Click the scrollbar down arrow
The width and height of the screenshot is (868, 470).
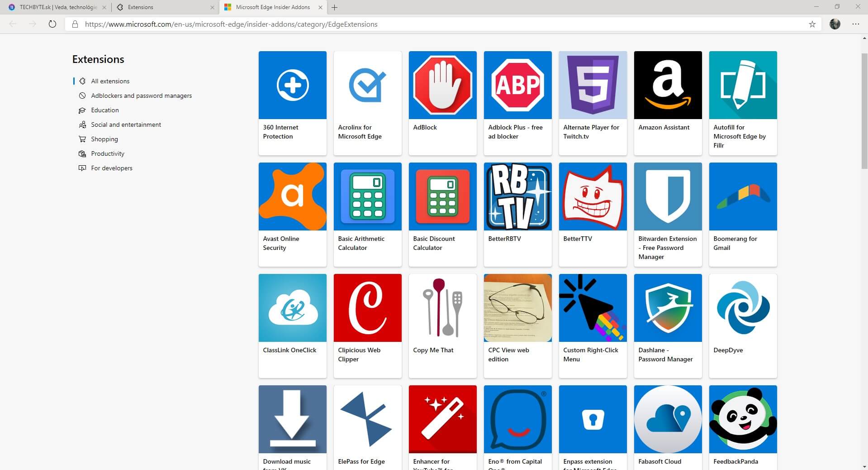pos(864,466)
